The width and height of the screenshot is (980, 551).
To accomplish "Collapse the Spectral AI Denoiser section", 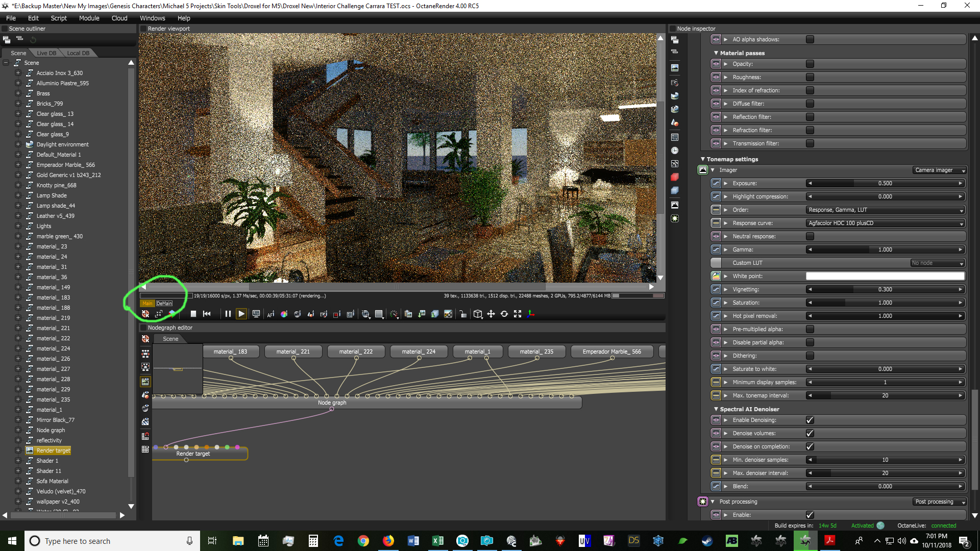I will point(716,409).
